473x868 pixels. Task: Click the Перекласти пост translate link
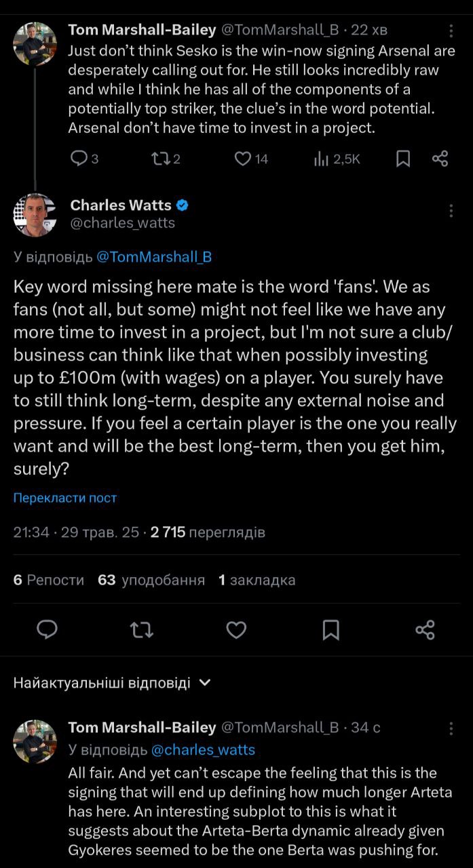click(x=65, y=498)
